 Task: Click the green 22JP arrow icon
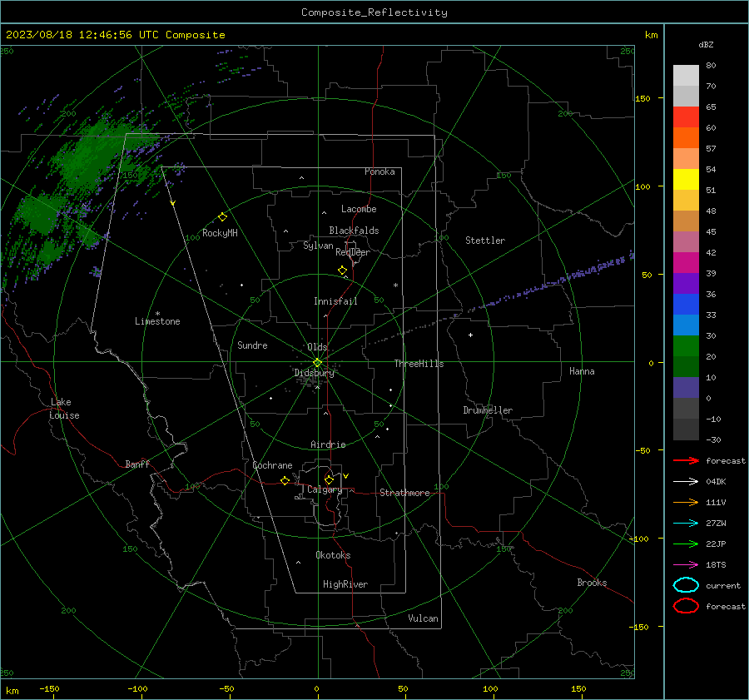tap(686, 544)
